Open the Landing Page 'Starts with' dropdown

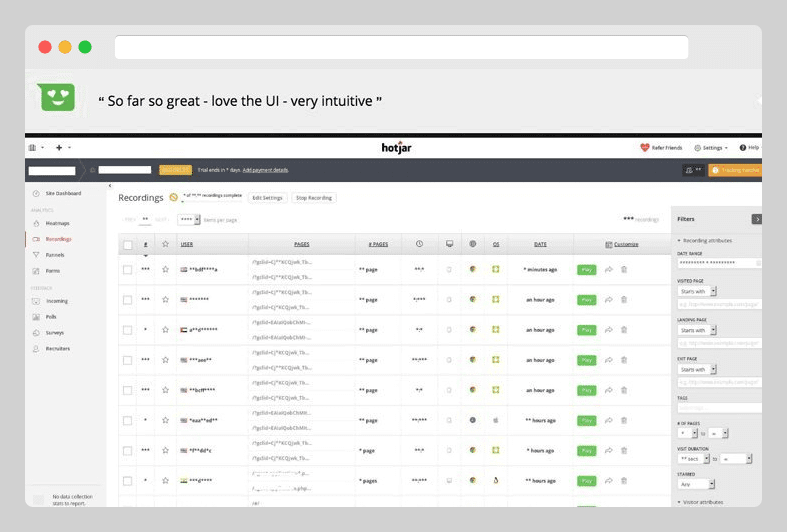coord(697,330)
